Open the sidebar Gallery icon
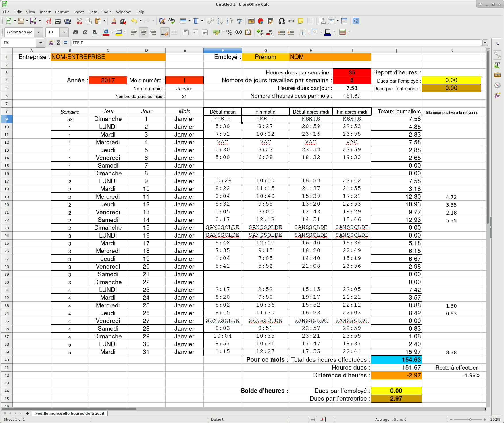 [497, 75]
